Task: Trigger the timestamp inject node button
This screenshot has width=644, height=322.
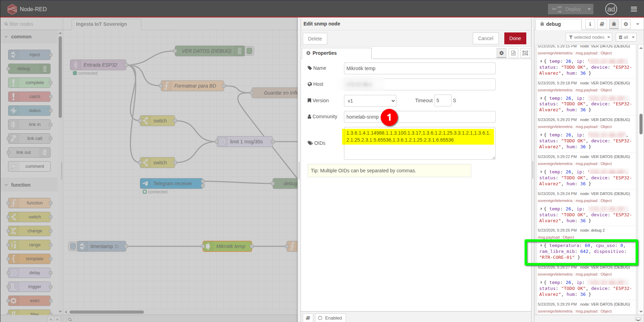Action: (x=73, y=246)
